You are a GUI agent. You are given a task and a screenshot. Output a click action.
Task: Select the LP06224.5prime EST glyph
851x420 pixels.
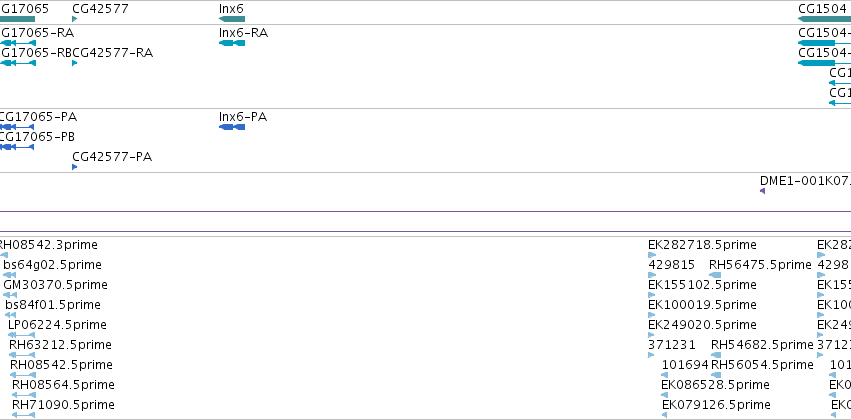point(21,335)
